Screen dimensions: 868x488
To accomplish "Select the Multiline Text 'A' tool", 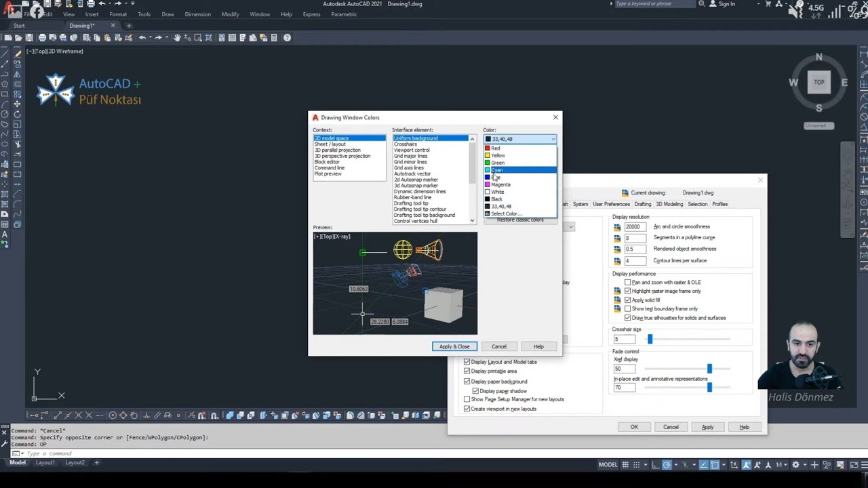I will 5,235.
